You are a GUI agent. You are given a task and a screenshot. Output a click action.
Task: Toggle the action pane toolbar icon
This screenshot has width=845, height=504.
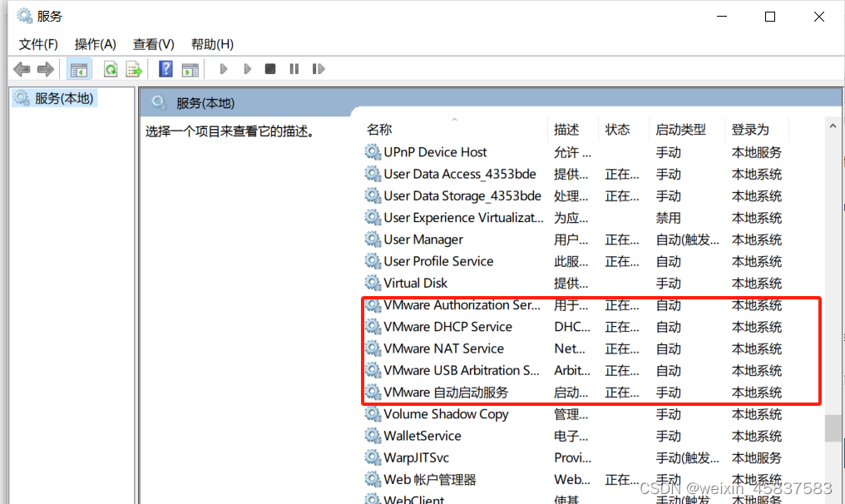pyautogui.click(x=190, y=69)
